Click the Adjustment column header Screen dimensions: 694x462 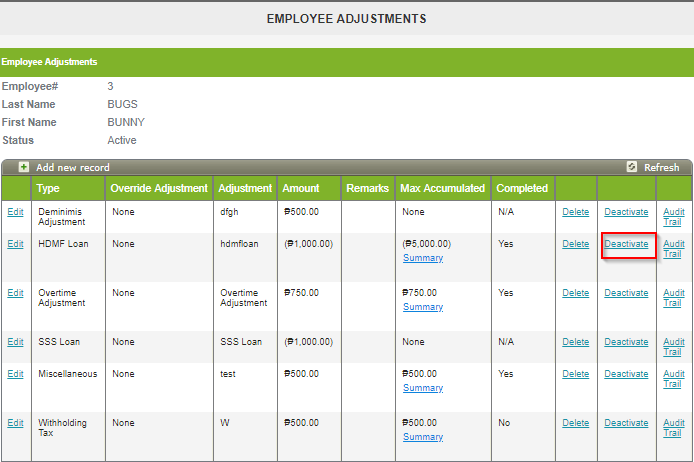pyautogui.click(x=245, y=188)
